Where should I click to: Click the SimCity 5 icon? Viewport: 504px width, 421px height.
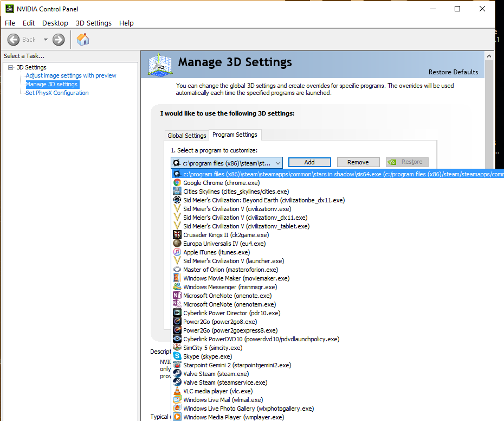click(177, 348)
